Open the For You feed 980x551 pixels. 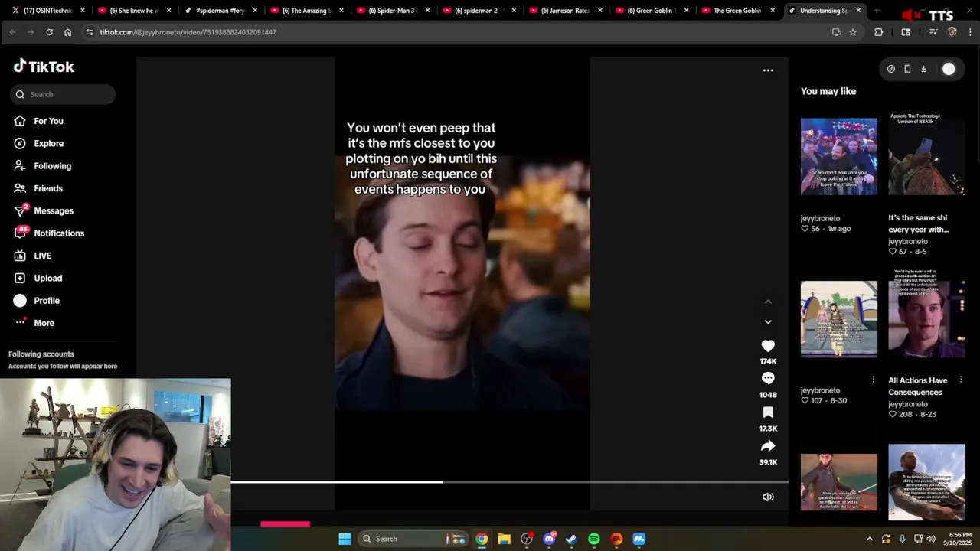pyautogui.click(x=48, y=121)
